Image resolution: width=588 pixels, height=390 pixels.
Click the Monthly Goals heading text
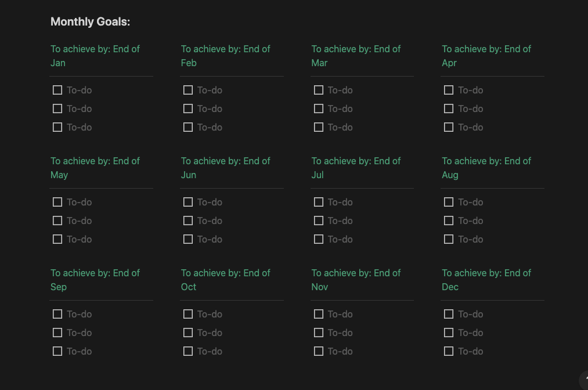pyautogui.click(x=91, y=21)
